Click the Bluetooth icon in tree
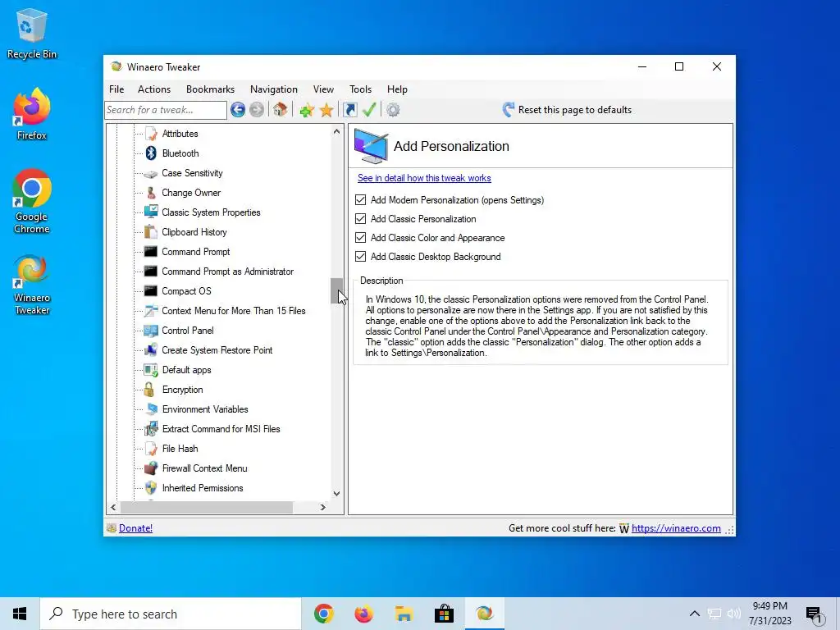This screenshot has height=630, width=840. tap(151, 153)
